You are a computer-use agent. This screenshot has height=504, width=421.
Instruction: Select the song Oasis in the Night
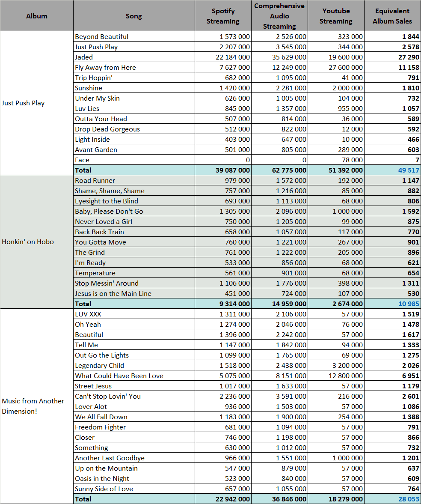tap(134, 479)
